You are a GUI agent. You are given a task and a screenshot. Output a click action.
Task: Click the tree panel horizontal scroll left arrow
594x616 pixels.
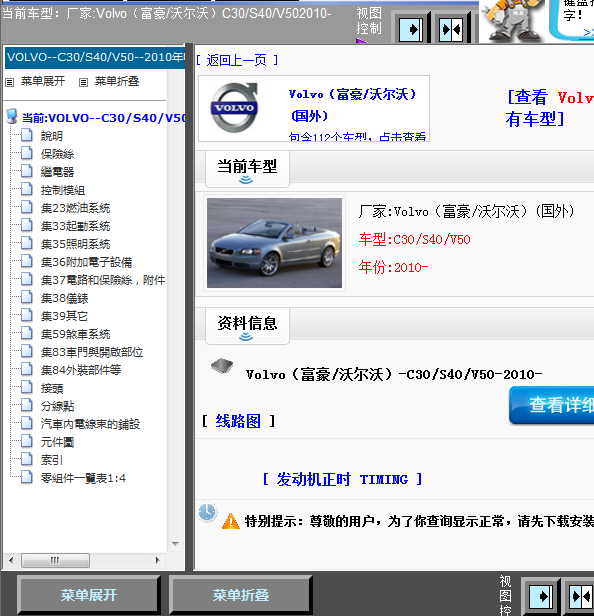(x=11, y=560)
